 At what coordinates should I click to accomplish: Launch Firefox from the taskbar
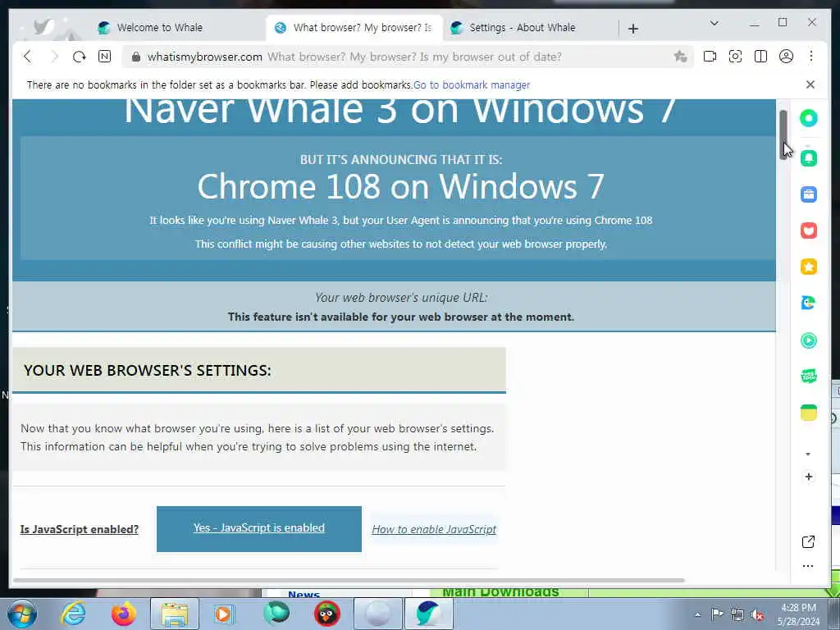click(124, 614)
